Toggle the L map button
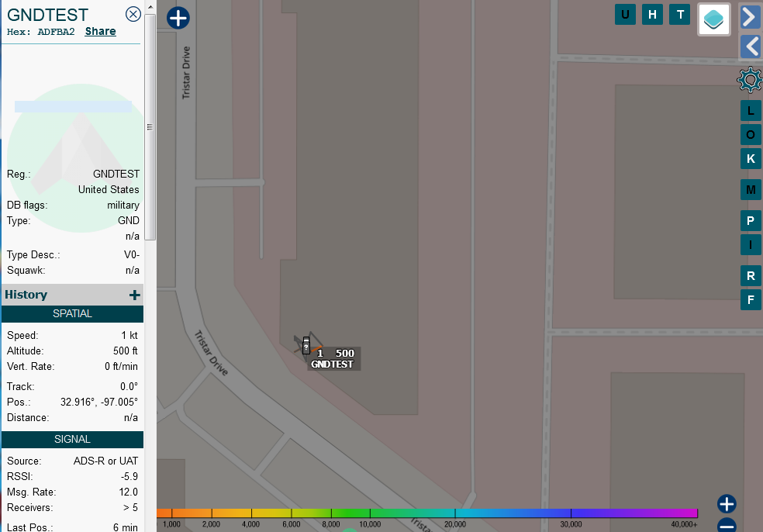 pyautogui.click(x=751, y=111)
